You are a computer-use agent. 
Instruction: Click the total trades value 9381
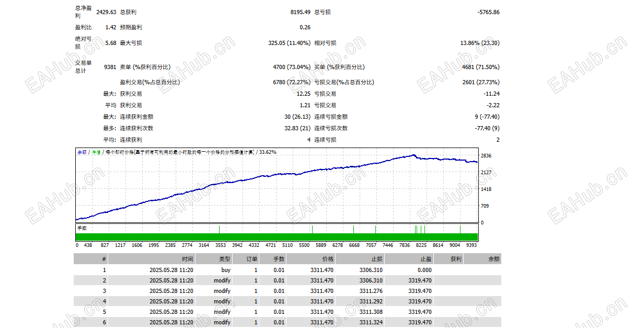pos(110,67)
